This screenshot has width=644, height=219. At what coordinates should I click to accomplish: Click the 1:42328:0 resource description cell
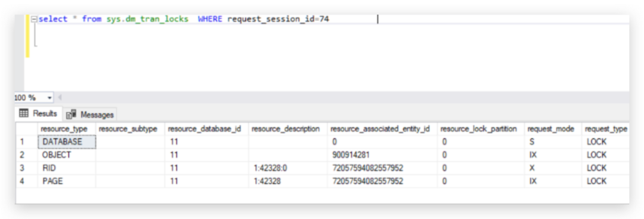point(288,168)
